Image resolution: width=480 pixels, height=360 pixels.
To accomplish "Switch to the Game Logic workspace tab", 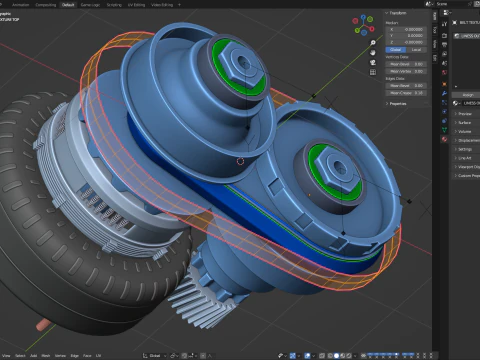I will point(90,5).
